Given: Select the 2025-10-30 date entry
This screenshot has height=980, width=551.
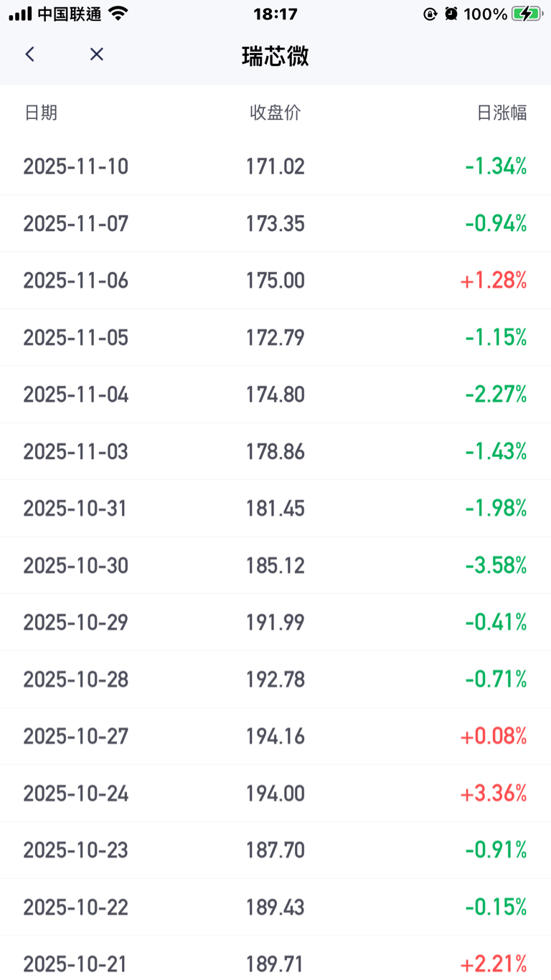Looking at the screenshot, I should pos(76,565).
